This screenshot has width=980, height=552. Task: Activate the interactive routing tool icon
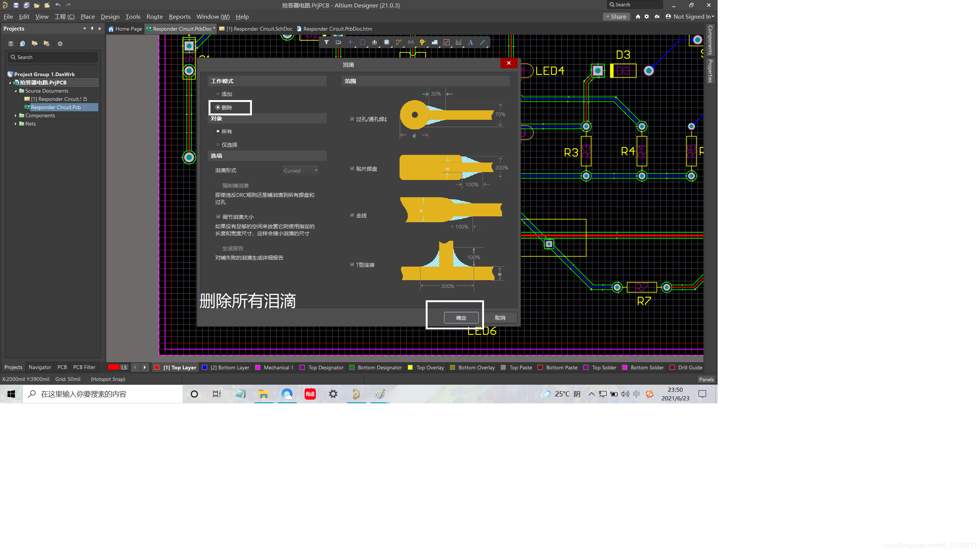(x=398, y=42)
